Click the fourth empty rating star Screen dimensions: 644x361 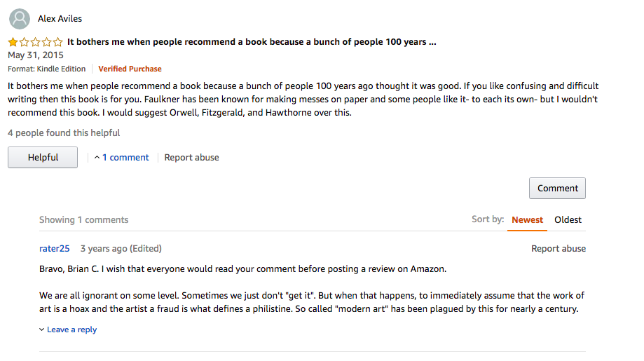coord(47,42)
